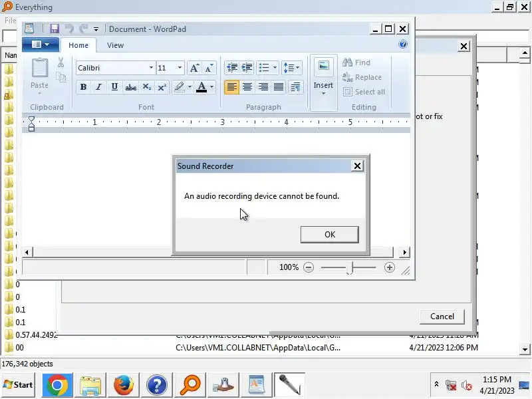Screen dimensions: 532x399
Task: Click the Insert picture icon
Action: coord(324,66)
